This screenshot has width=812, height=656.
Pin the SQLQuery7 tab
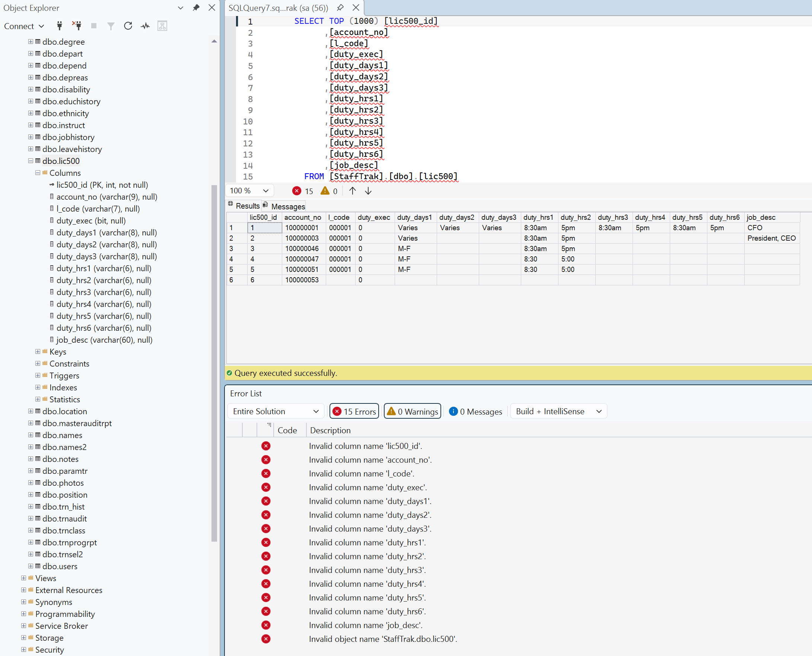click(340, 7)
